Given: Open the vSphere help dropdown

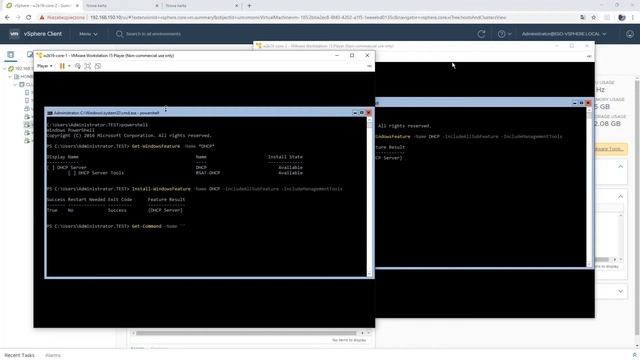Looking at the screenshot, I should [x=504, y=34].
